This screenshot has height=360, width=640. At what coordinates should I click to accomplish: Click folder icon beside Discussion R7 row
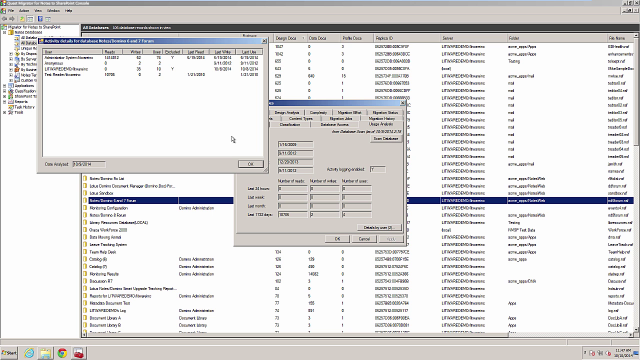click(x=85, y=281)
